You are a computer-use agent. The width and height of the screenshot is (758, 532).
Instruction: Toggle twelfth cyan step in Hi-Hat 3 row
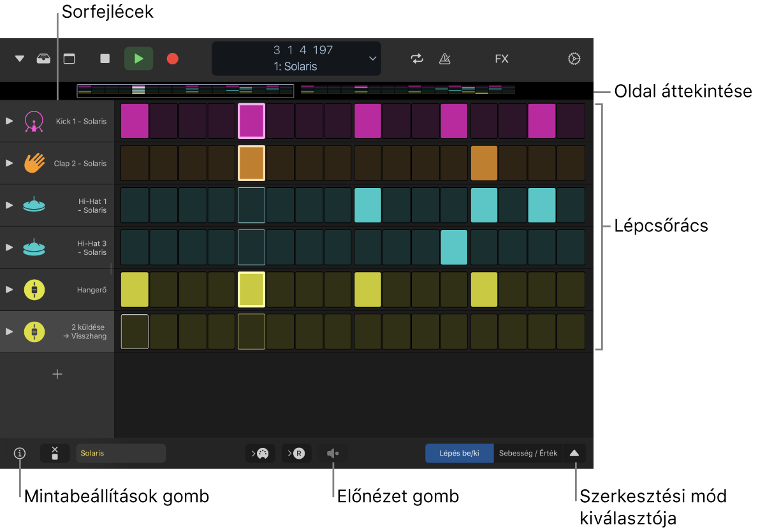(x=454, y=247)
